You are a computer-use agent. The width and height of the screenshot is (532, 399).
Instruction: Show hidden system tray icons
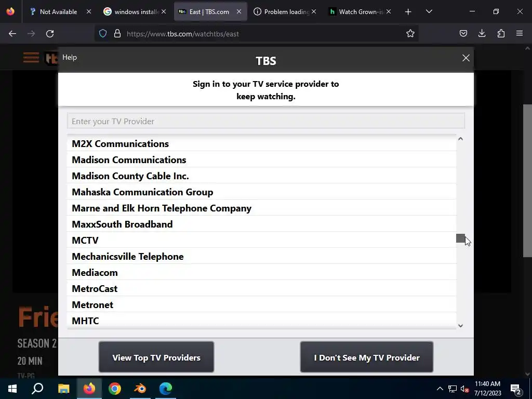tap(440, 389)
